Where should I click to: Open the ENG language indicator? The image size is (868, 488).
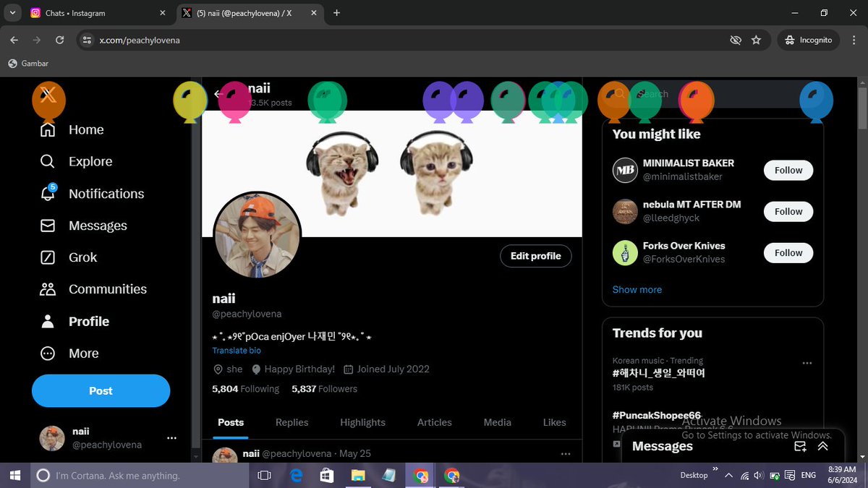pyautogui.click(x=809, y=476)
